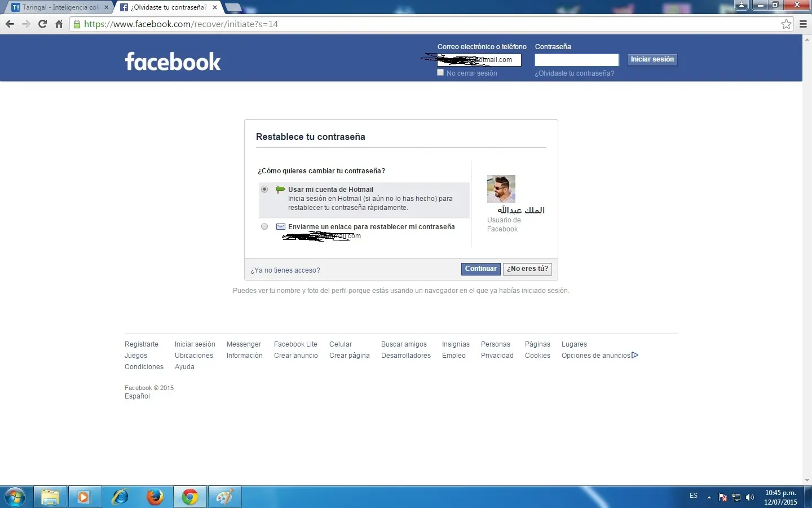The image size is (812, 508).
Task: Open Internet Explorer from the taskbar
Action: click(120, 497)
